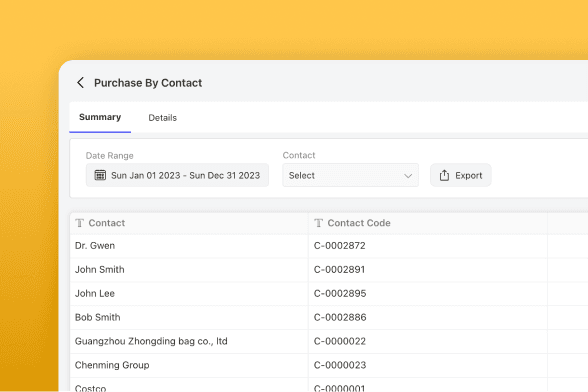The height and width of the screenshot is (392, 588).
Task: Export the purchase report
Action: coord(461,175)
